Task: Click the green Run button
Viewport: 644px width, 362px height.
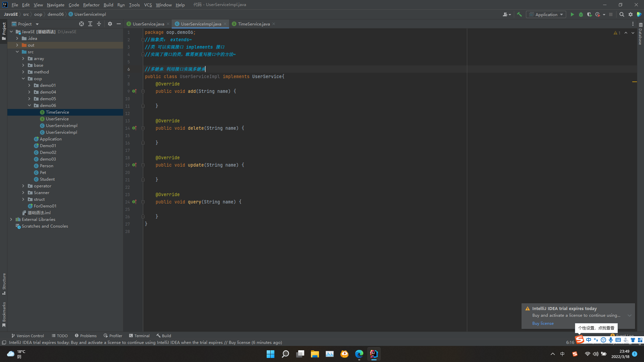Action: 572,14
